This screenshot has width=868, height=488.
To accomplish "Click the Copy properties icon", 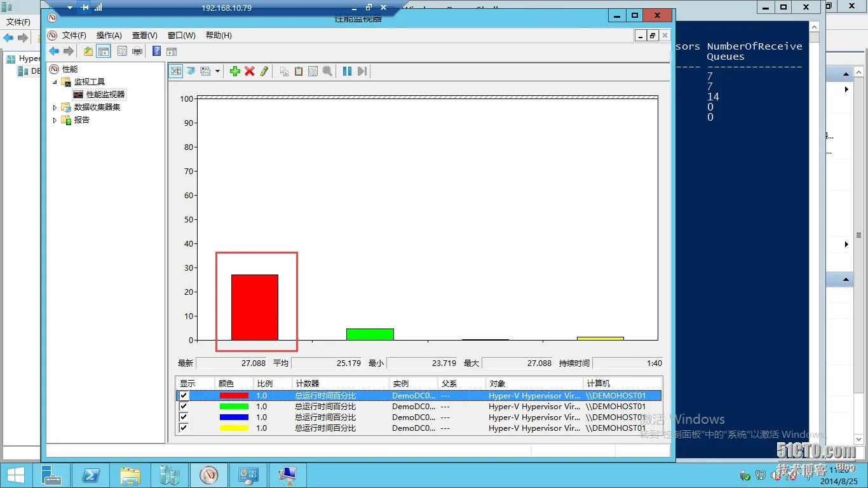I will pos(284,71).
